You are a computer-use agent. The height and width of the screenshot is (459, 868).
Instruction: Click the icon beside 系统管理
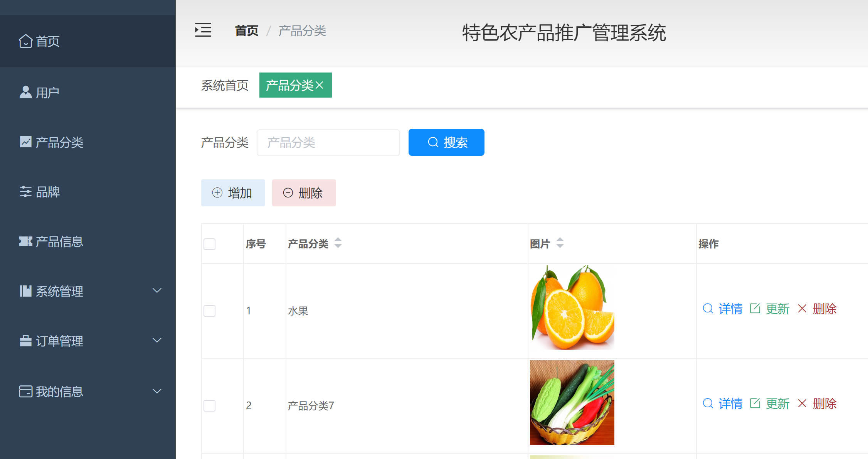click(25, 291)
